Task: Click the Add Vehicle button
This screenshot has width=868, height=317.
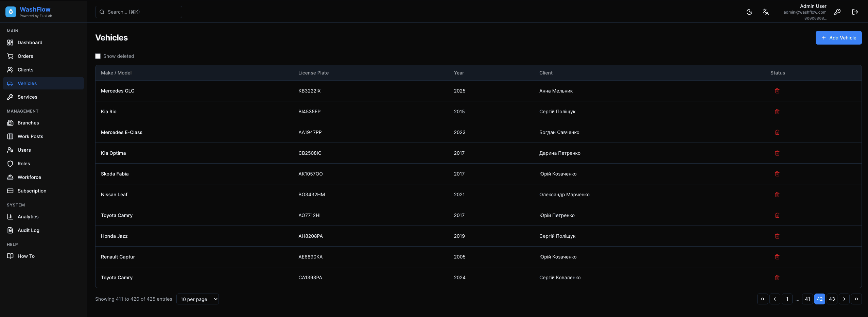Action: (x=838, y=38)
